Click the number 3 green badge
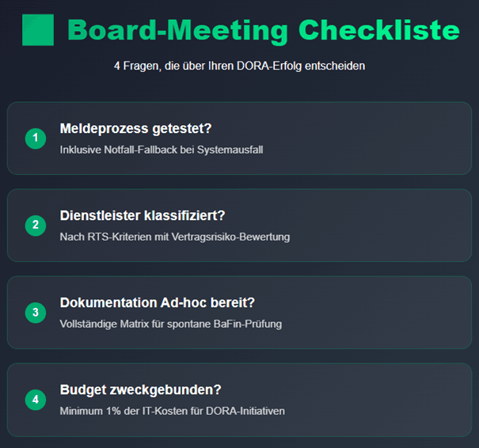Viewport: 479px width, 448px height. click(x=36, y=313)
